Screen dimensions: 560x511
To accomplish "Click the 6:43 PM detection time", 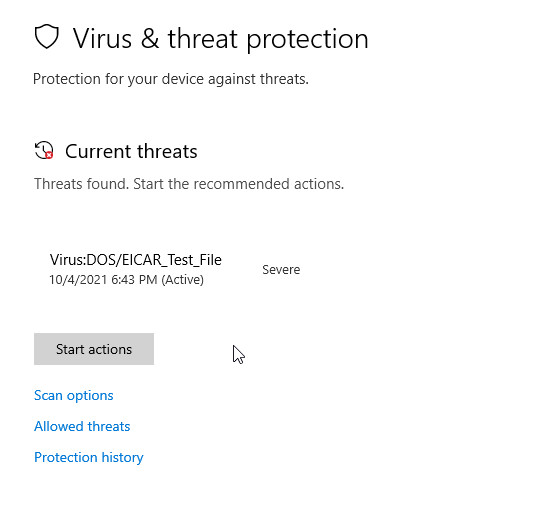I will 134,280.
